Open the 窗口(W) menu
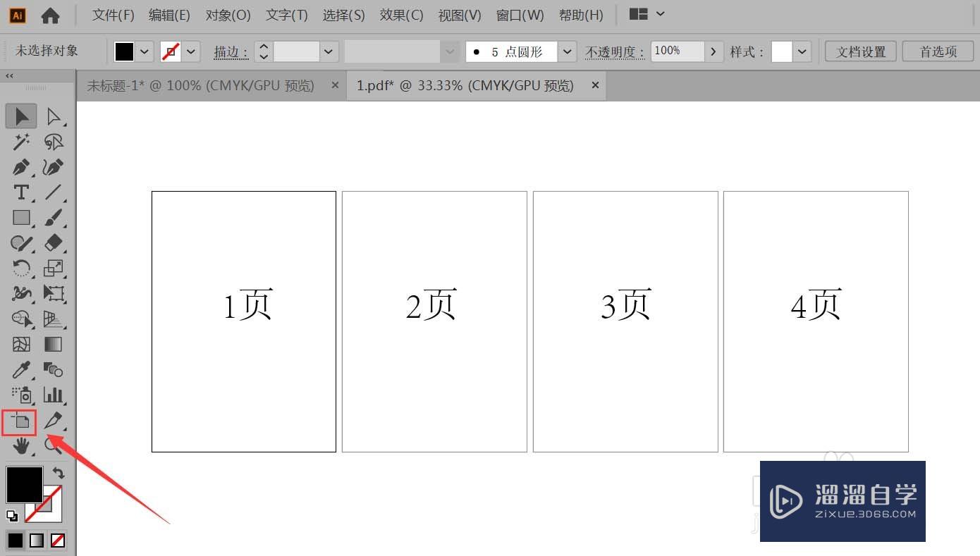This screenshot has width=980, height=556. pyautogui.click(x=520, y=15)
